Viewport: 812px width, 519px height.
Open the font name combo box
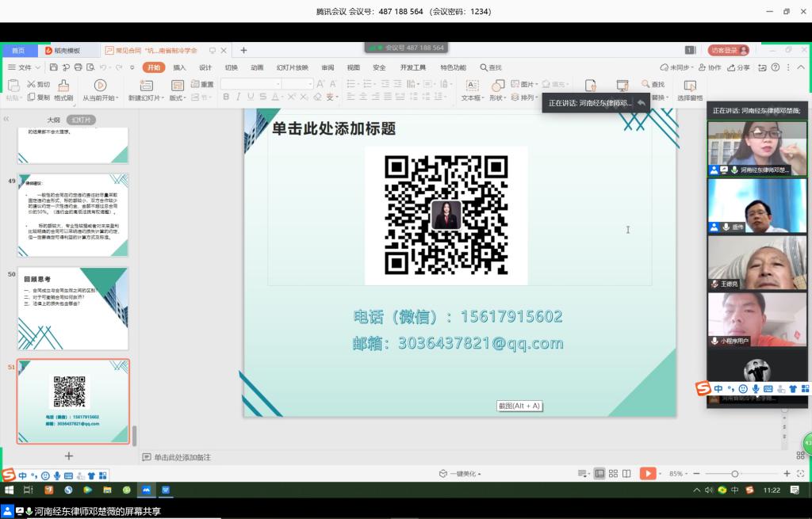251,84
